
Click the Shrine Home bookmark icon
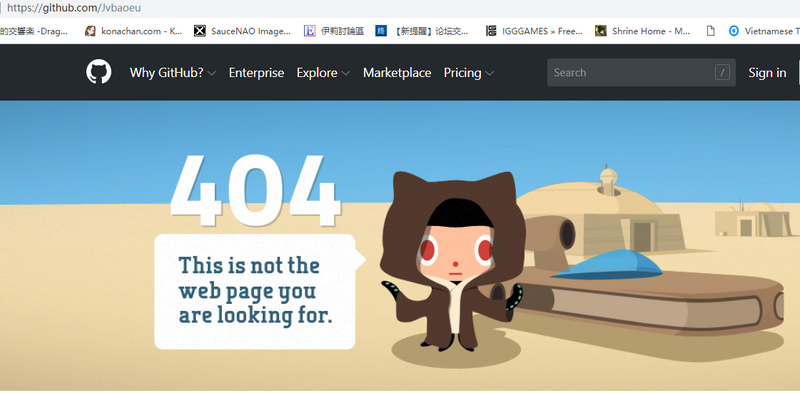click(x=601, y=31)
